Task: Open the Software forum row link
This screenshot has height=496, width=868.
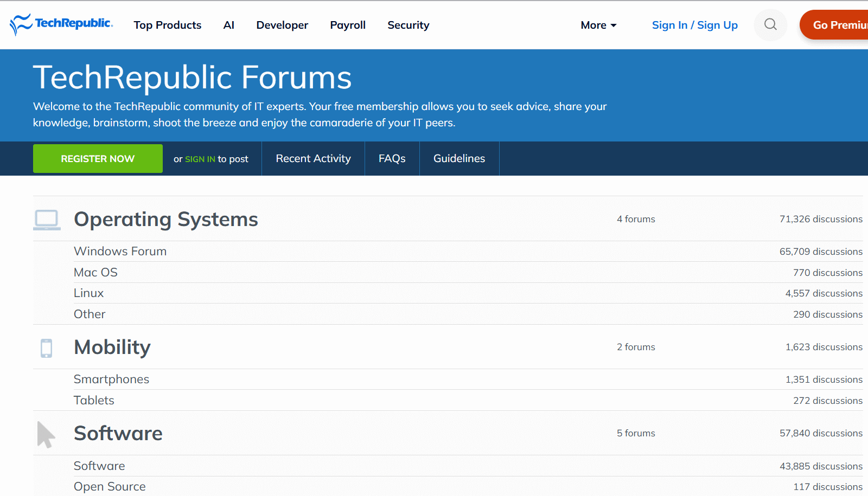Action: click(x=99, y=466)
